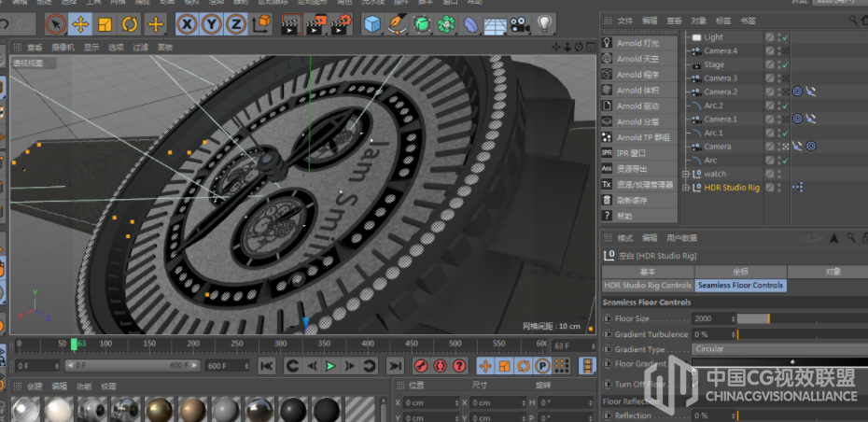Expand the watch object tree
Screen dimensions: 868x422
coord(686,174)
